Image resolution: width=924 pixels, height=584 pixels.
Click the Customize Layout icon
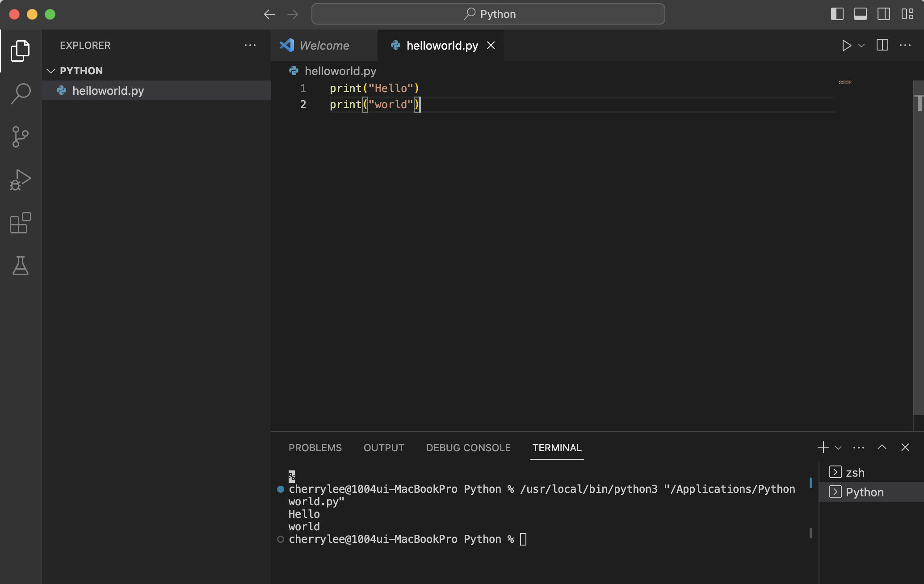point(907,14)
